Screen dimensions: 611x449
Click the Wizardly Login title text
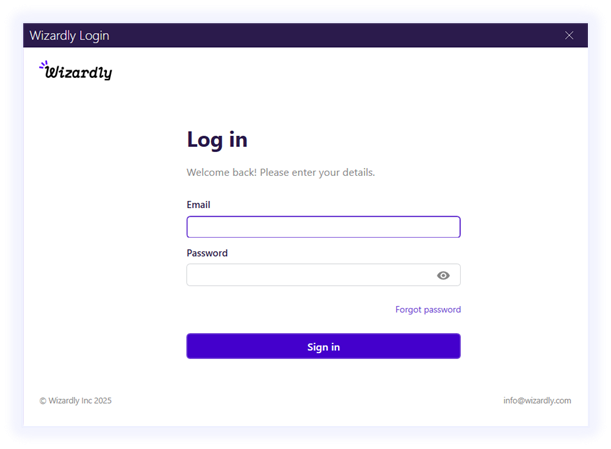coord(70,36)
